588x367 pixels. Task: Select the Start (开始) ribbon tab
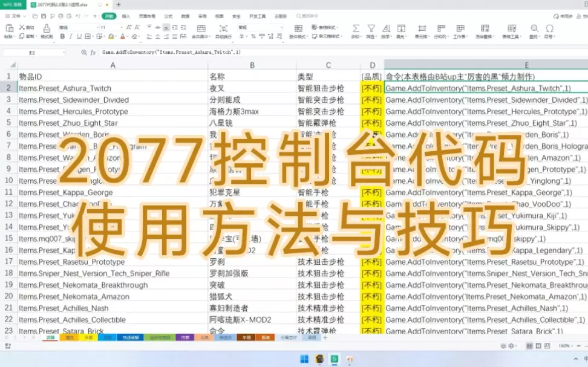pos(109,16)
